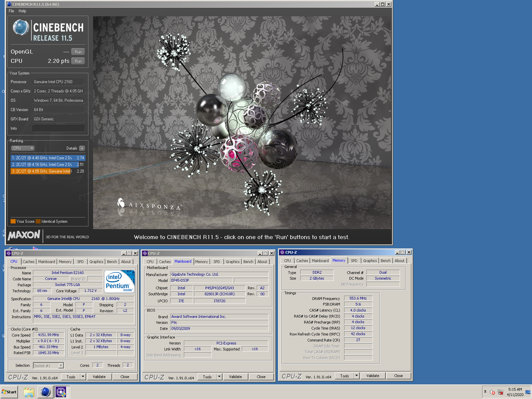The width and height of the screenshot is (532, 399).
Task: Select ranking entry 1 at 4.40 GHz
Action: [48, 158]
